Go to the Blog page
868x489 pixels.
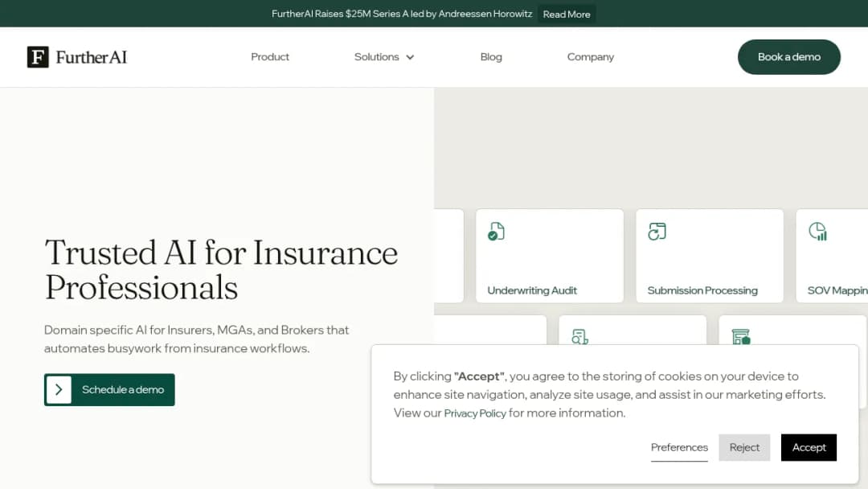pos(491,57)
